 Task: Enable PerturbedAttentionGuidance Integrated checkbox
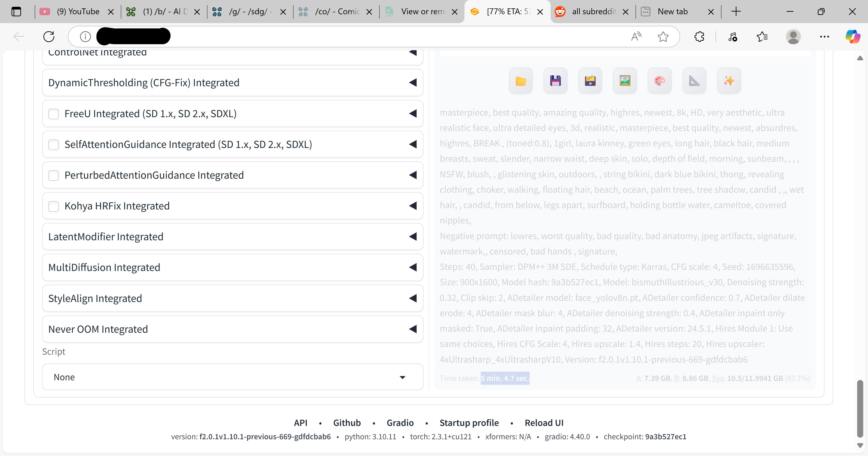pos(54,175)
